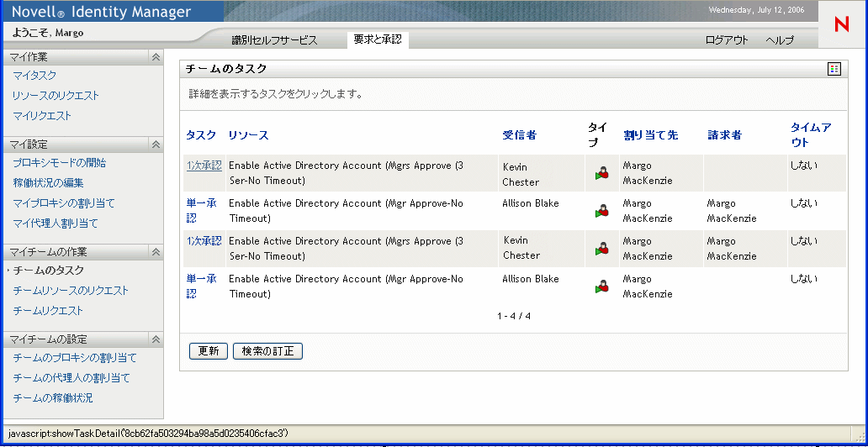Open the チームのタスク portlet display options icon
This screenshot has height=447, width=868.
point(834,69)
